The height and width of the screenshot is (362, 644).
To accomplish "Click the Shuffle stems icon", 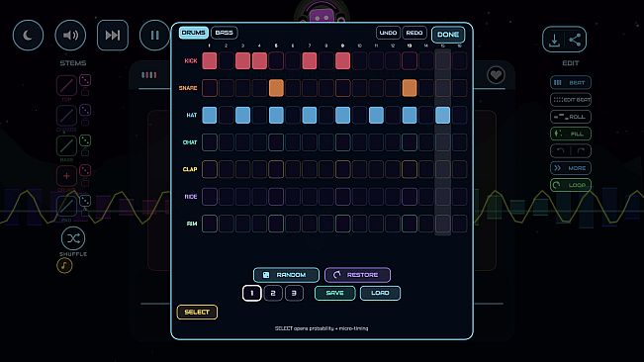I will tap(73, 238).
